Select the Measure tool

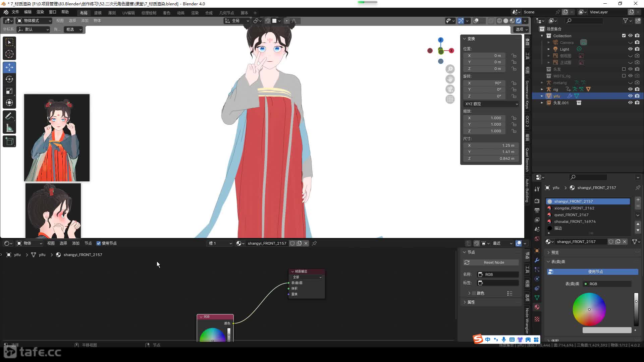tap(9, 128)
